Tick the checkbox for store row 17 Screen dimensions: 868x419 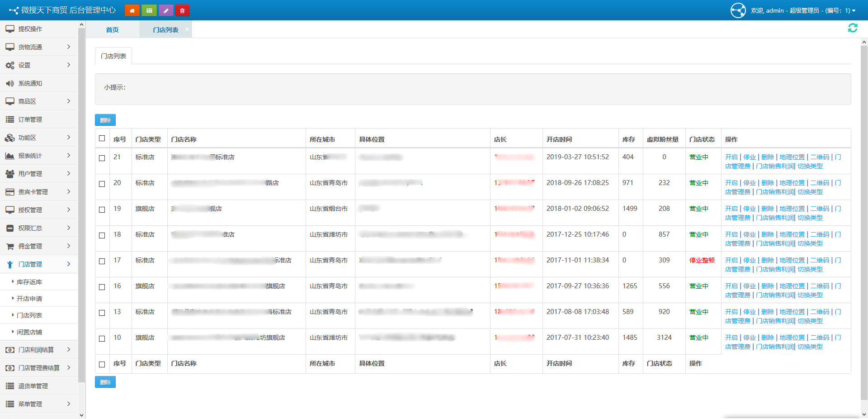click(x=102, y=261)
